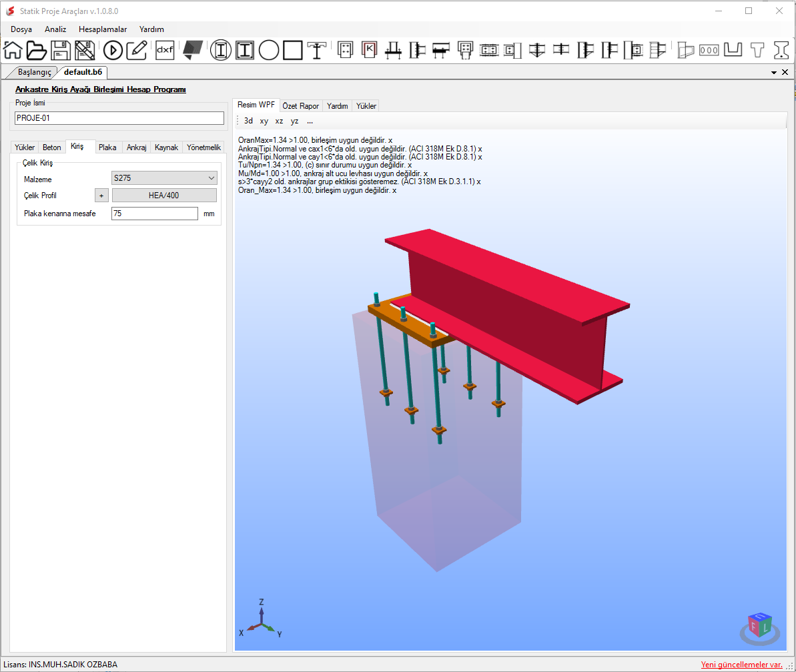Image resolution: width=796 pixels, height=672 pixels.
Task: Open the Yükler tab in right panel
Action: (x=366, y=106)
